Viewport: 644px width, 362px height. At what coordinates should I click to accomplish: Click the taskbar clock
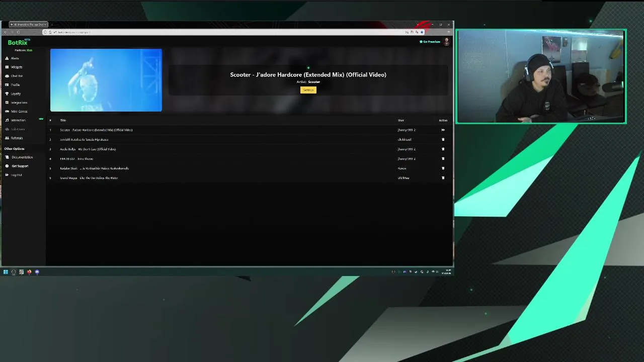(x=447, y=272)
